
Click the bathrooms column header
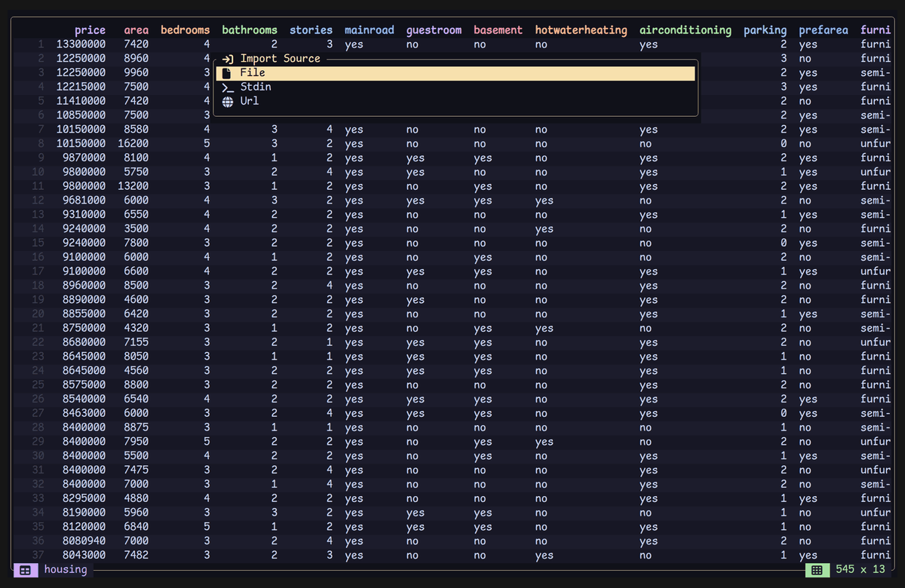pos(250,30)
